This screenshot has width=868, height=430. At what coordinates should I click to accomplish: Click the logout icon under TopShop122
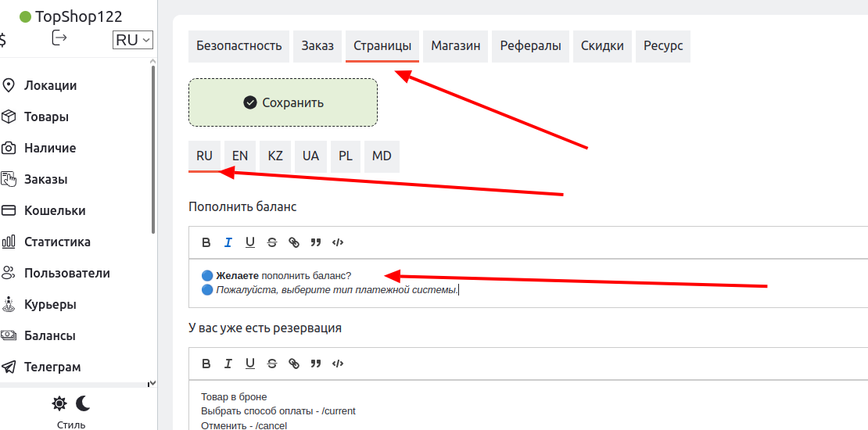[x=59, y=38]
